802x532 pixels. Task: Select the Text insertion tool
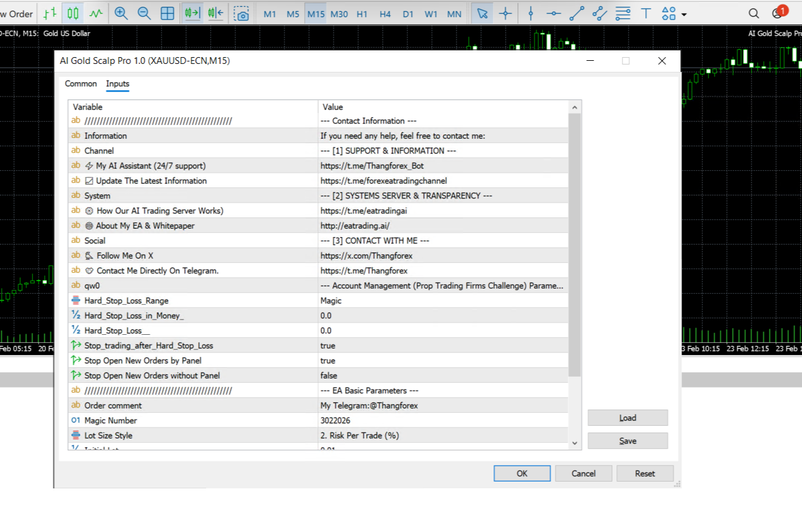645,12
